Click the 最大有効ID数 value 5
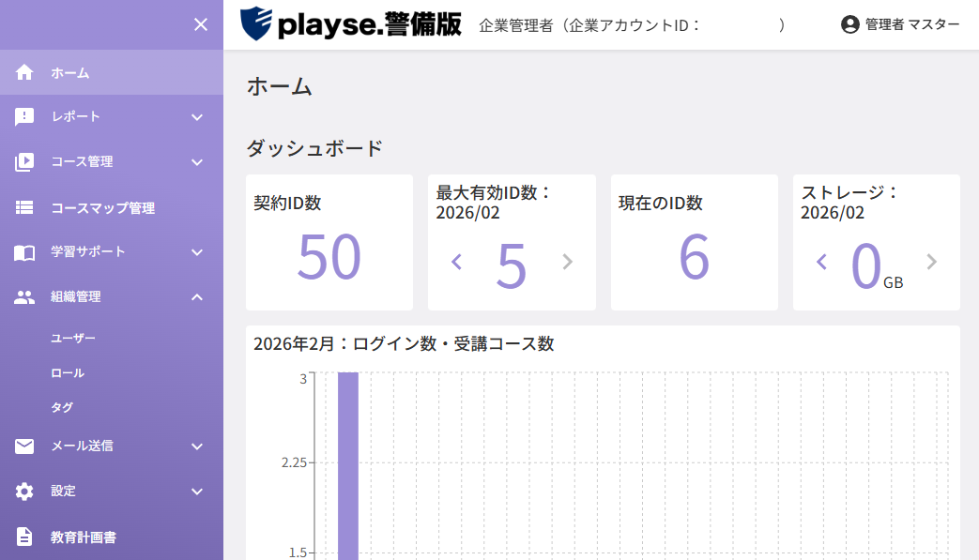The image size is (979, 560). coord(512,266)
